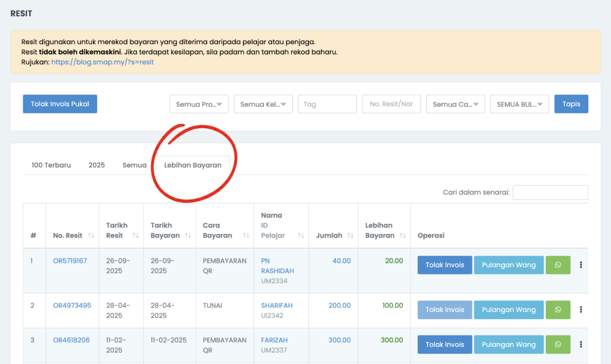This screenshot has width=611, height=364.
Task: Open the blog.smap.my reference link
Action: click(102, 62)
